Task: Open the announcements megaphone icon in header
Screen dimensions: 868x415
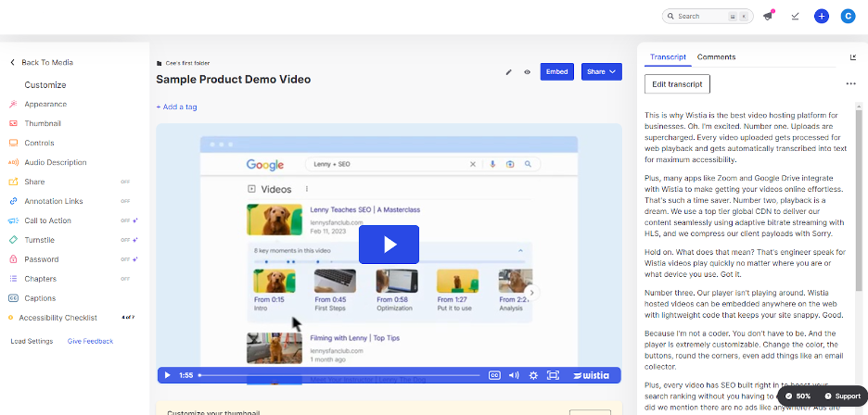Action: coord(768,16)
